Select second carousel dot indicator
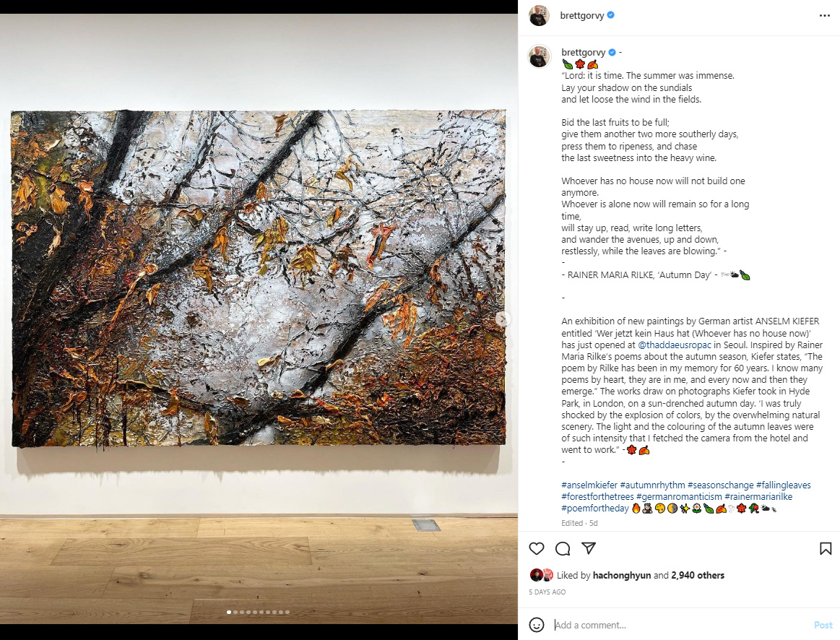Screen dimensions: 840x640 tap(235, 612)
